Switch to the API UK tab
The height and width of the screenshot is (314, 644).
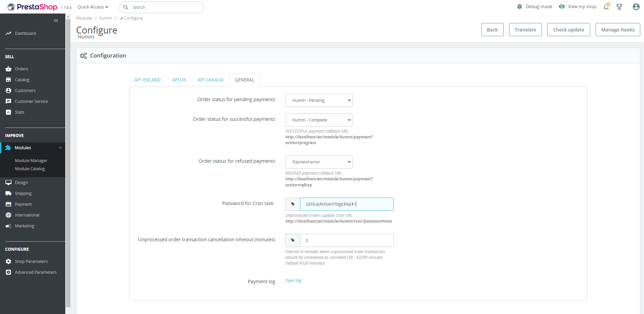(179, 80)
